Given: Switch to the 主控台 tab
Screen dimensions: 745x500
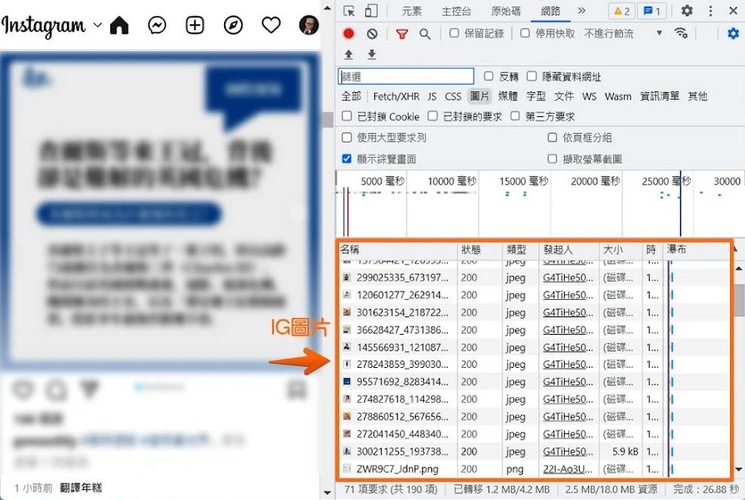Looking at the screenshot, I should coord(456,11).
